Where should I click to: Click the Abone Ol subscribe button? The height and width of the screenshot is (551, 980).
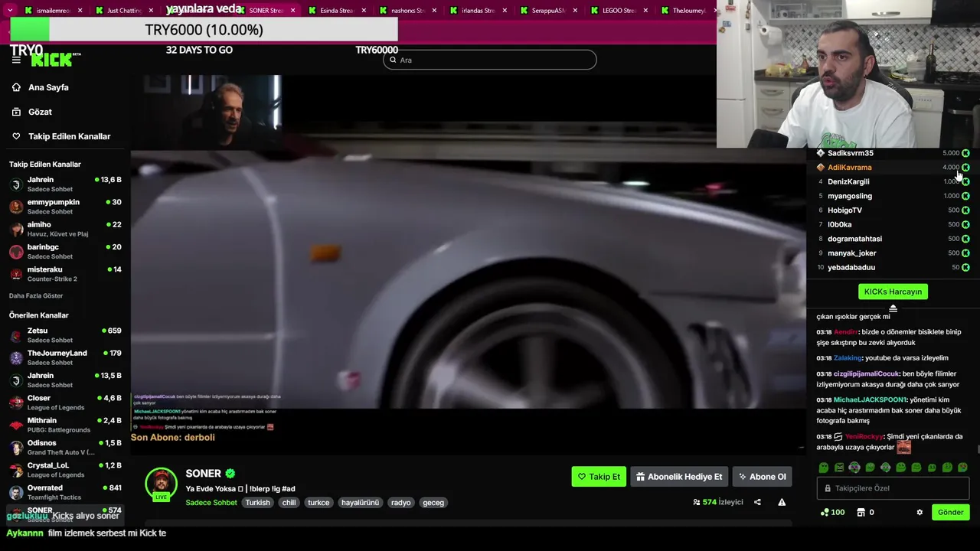(x=762, y=477)
